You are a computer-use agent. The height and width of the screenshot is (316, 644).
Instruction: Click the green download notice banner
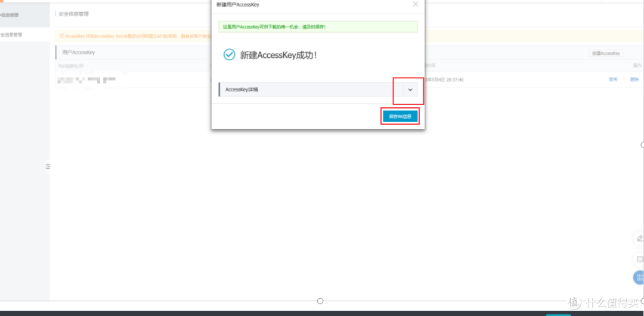tap(318, 27)
